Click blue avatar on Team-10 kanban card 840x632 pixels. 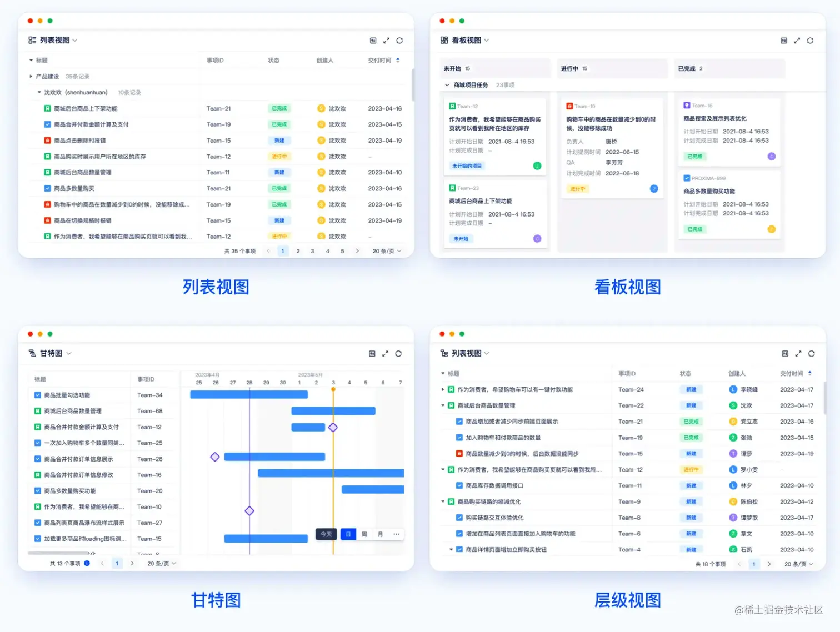pos(654,189)
